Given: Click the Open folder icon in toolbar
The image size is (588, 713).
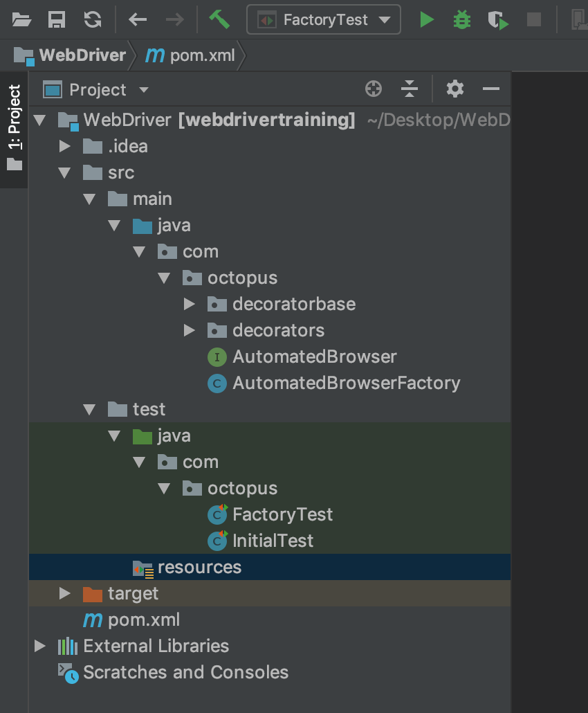Looking at the screenshot, I should coord(21,19).
